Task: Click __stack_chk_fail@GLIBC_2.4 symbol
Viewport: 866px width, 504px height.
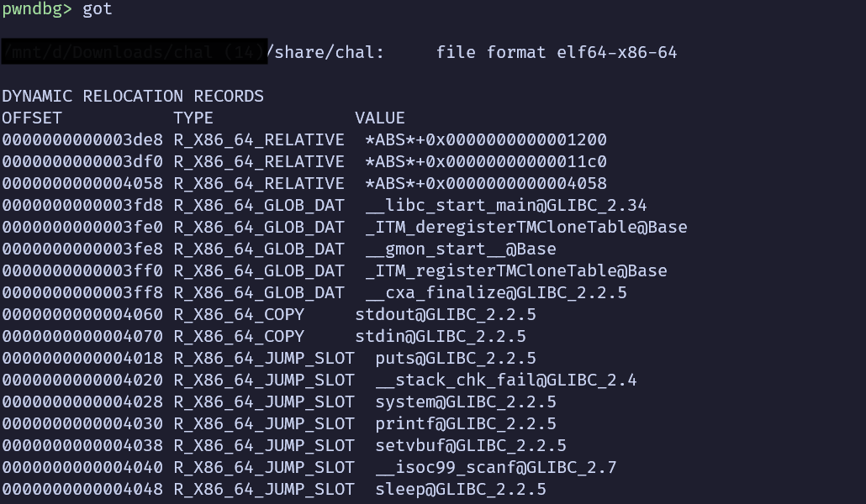Action: click(505, 380)
